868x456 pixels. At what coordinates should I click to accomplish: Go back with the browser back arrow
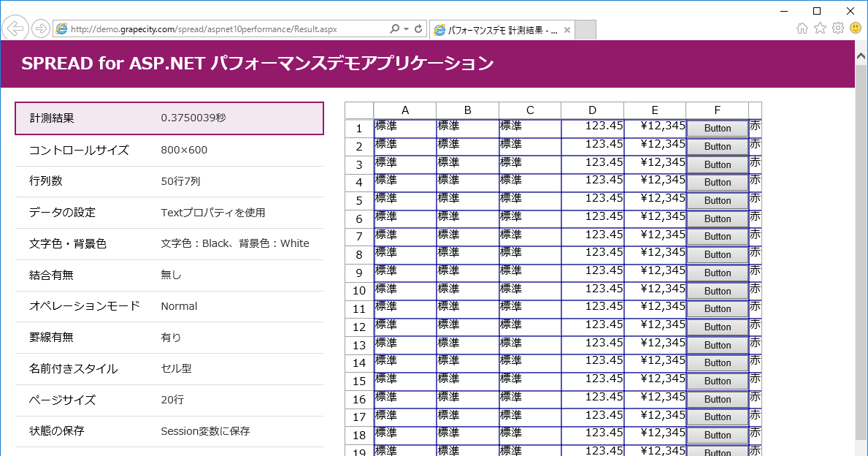point(15,28)
